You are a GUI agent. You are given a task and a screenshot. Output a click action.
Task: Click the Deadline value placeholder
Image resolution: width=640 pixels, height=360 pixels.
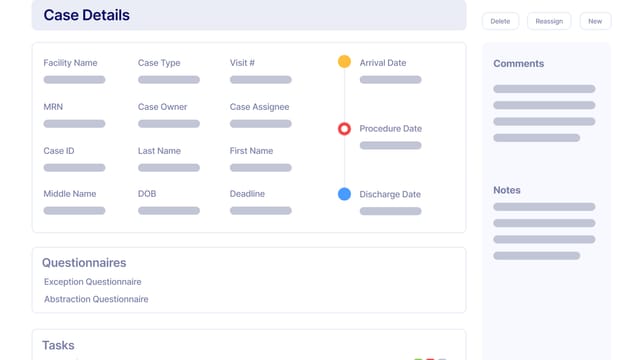260,211
